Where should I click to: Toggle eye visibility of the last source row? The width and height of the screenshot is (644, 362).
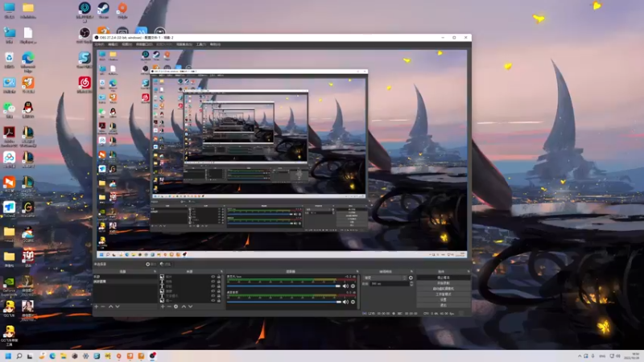(x=213, y=300)
